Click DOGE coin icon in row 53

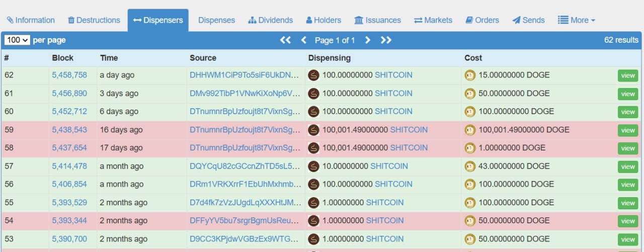(470, 238)
